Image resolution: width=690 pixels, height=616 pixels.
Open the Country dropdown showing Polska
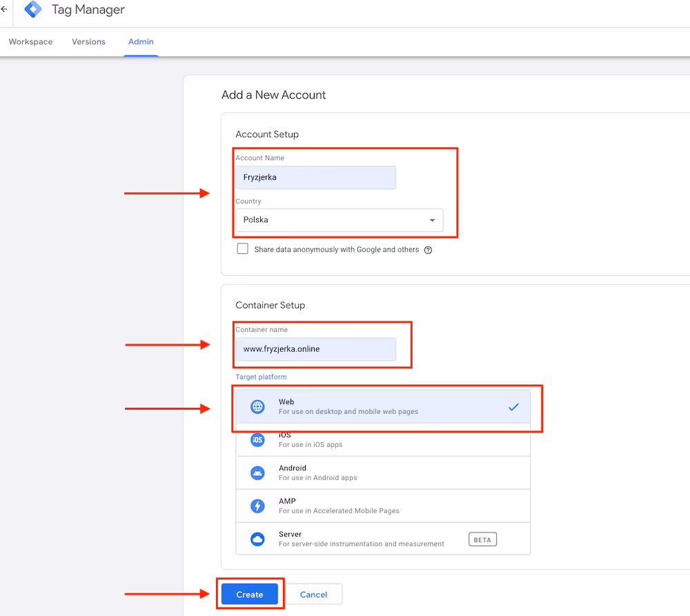coord(338,220)
